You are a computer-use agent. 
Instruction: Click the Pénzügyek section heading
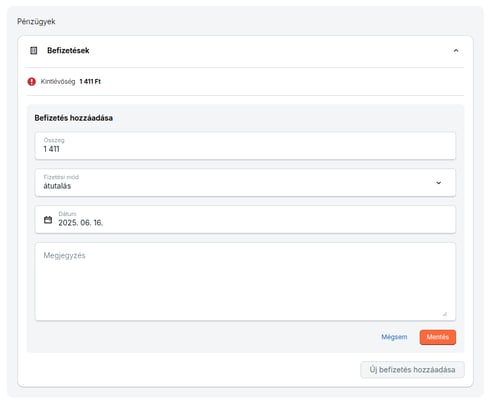pos(36,22)
